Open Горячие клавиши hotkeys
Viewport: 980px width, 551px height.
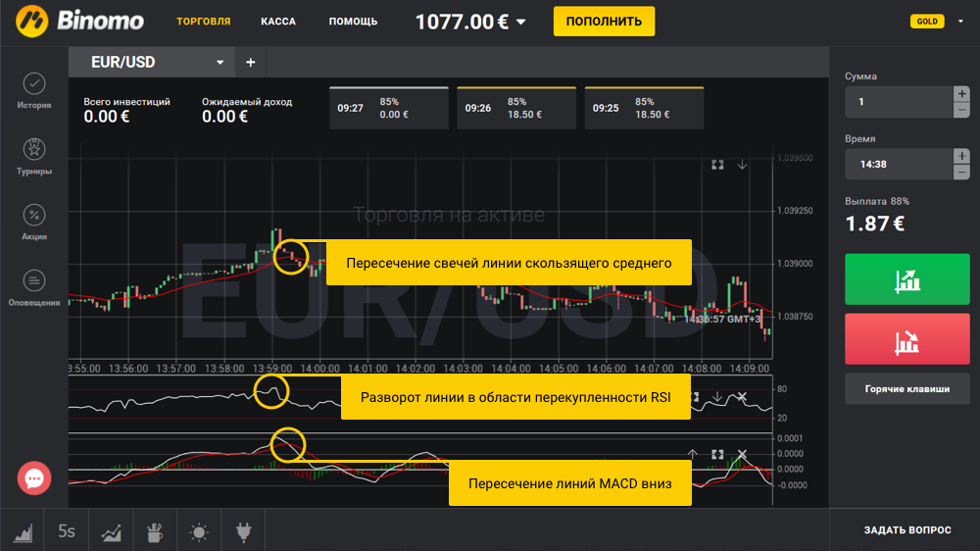[906, 389]
